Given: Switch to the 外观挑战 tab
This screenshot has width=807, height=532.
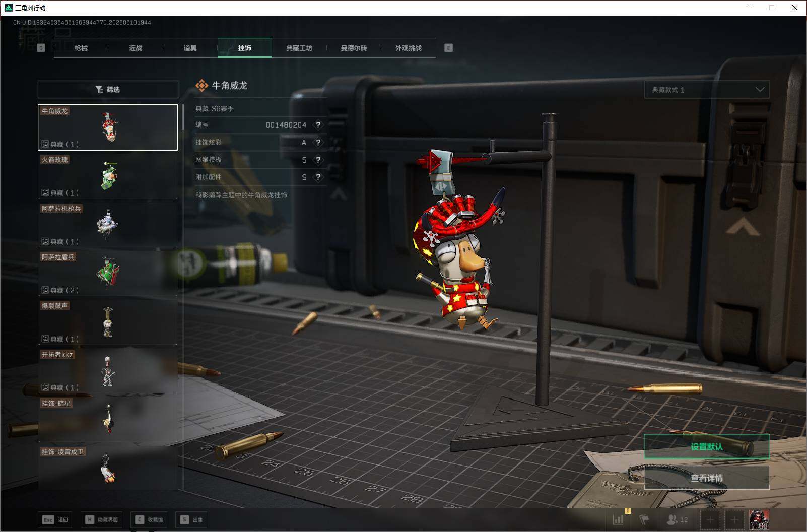Looking at the screenshot, I should (408, 48).
